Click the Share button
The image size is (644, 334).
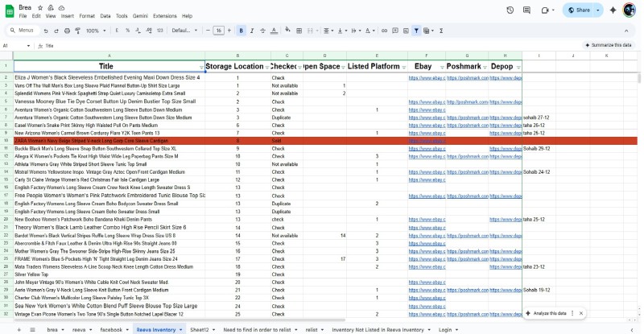578,10
